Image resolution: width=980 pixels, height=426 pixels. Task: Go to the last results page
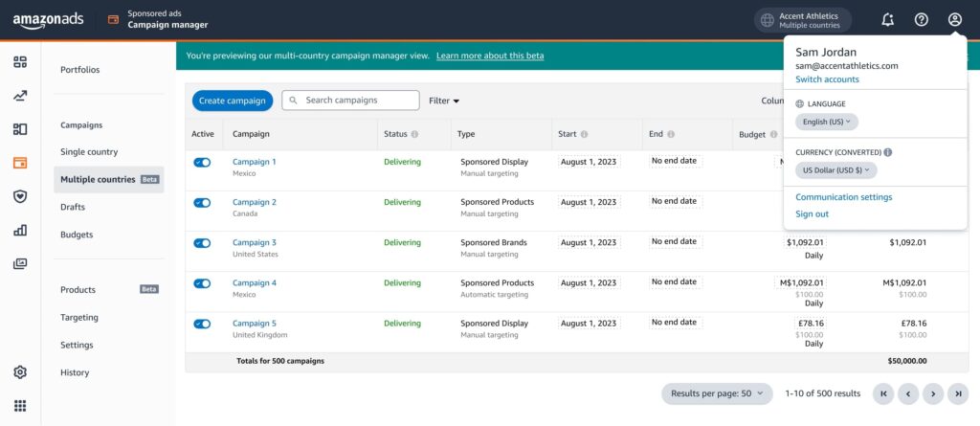(x=958, y=393)
